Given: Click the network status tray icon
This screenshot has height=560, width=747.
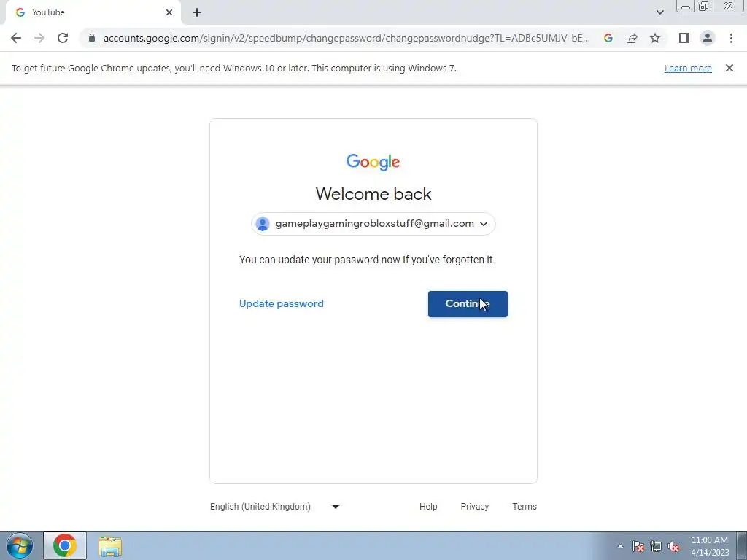Looking at the screenshot, I should [656, 546].
